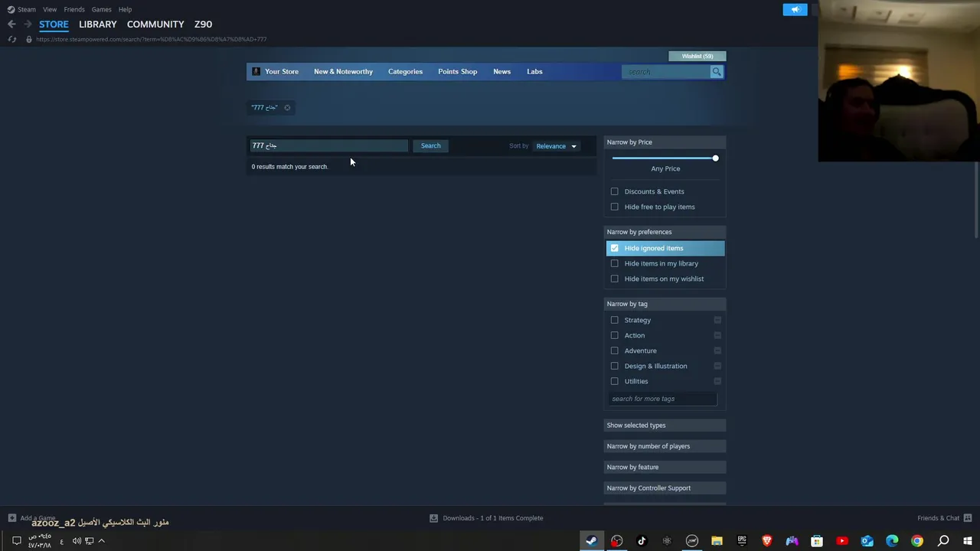Viewport: 980px width, 551px height.
Task: Open TikTok from the taskbar
Action: [642, 541]
